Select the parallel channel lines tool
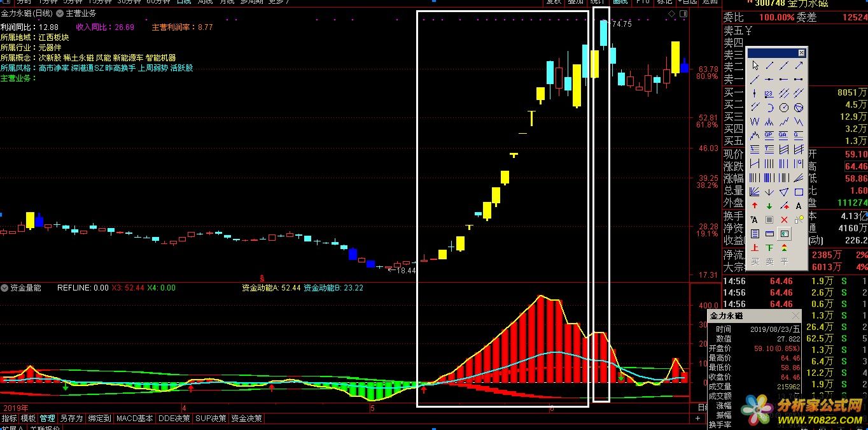The height and width of the screenshot is (430, 868). pyautogui.click(x=784, y=93)
